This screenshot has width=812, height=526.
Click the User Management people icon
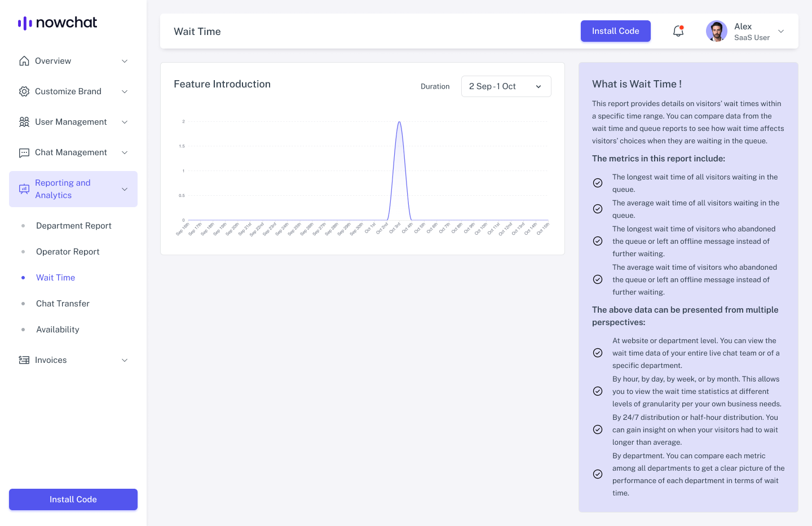[24, 122]
